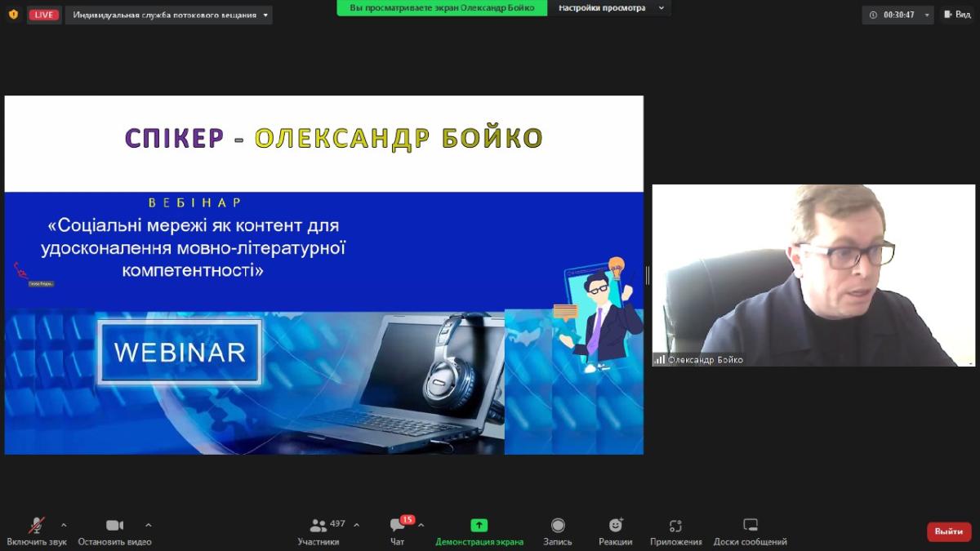Select Олександр Бойко's video thumbnail
This screenshot has height=551, width=980.
point(813,275)
